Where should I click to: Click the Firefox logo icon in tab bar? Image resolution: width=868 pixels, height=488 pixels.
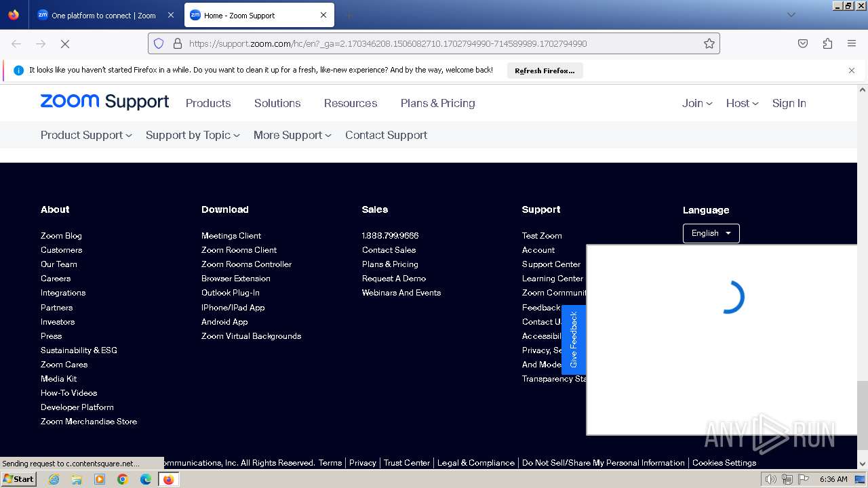tap(14, 15)
